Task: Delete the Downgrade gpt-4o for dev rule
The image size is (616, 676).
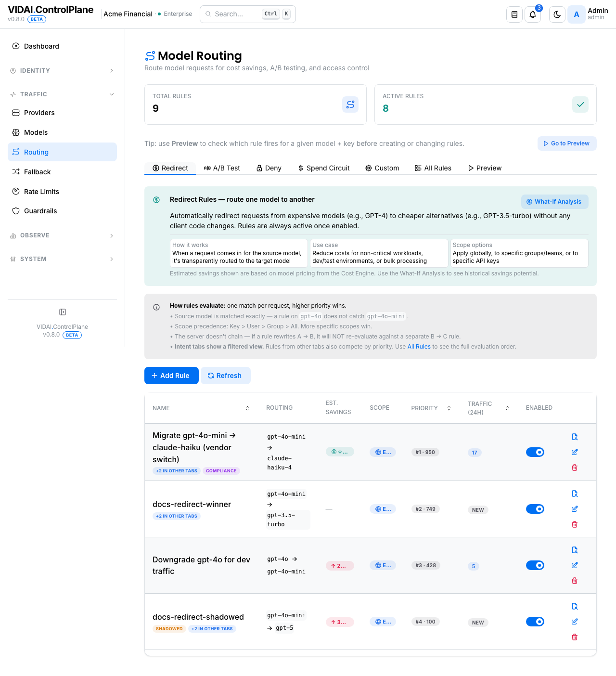Action: click(575, 581)
